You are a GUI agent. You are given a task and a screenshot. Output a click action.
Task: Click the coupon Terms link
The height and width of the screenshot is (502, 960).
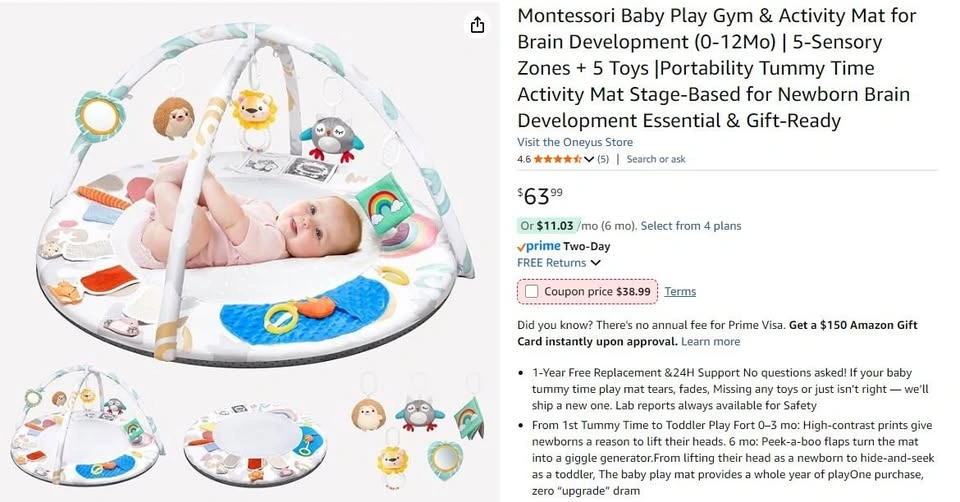click(680, 292)
